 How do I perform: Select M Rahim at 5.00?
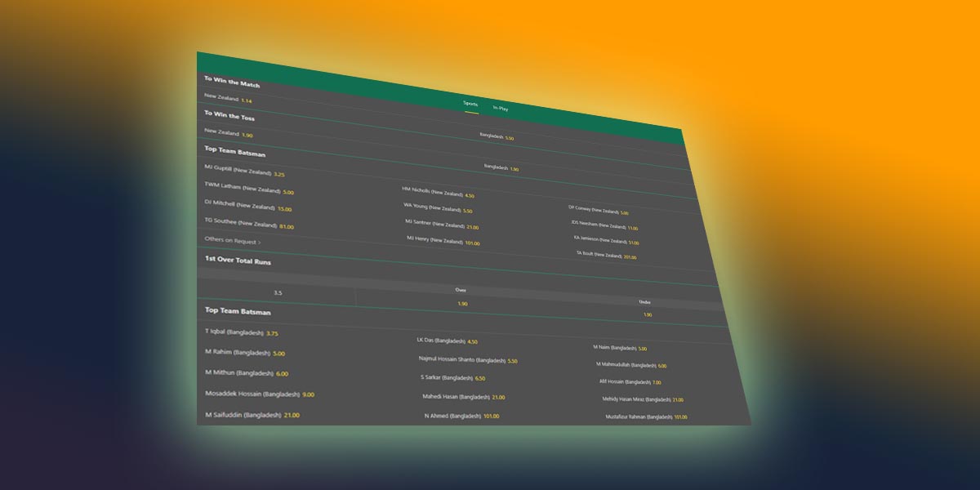pos(245,354)
